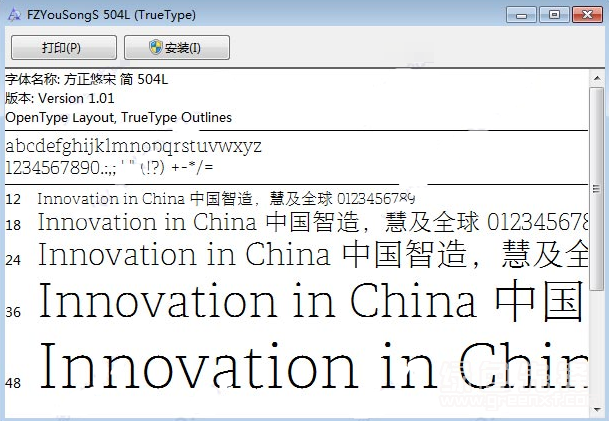Click the 36-point Innovation in China sample

pyautogui.click(x=313, y=301)
